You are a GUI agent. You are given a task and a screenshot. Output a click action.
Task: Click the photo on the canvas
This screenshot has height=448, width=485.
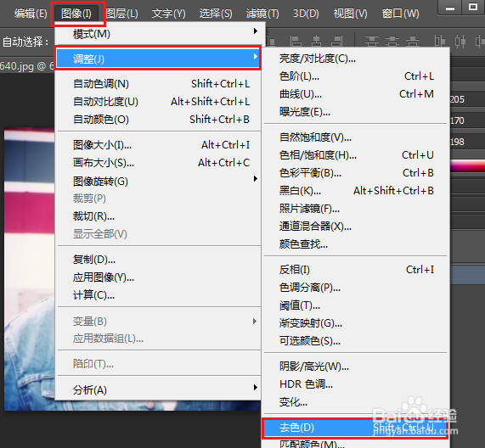[30, 269]
